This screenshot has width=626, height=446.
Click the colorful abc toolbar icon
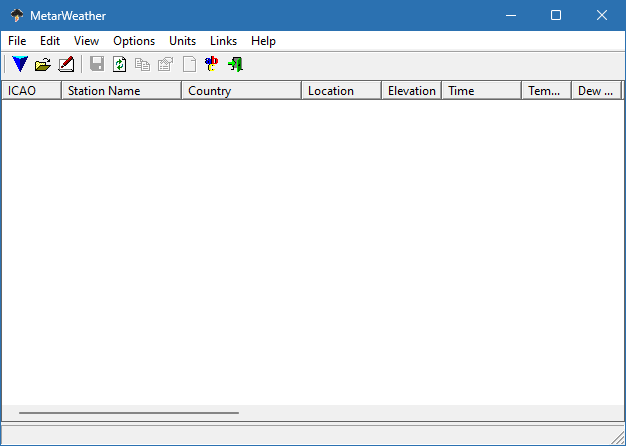coord(212,65)
